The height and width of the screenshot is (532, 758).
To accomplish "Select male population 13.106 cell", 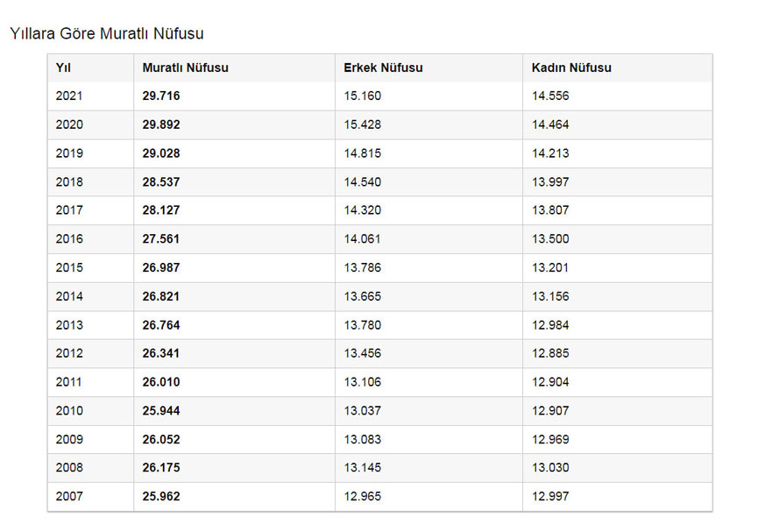I will [362, 382].
